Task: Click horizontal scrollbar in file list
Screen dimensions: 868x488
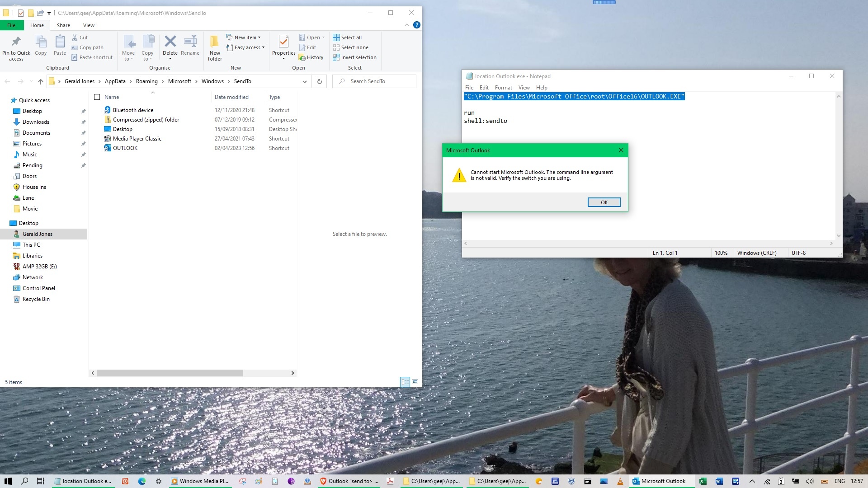Action: tap(170, 373)
